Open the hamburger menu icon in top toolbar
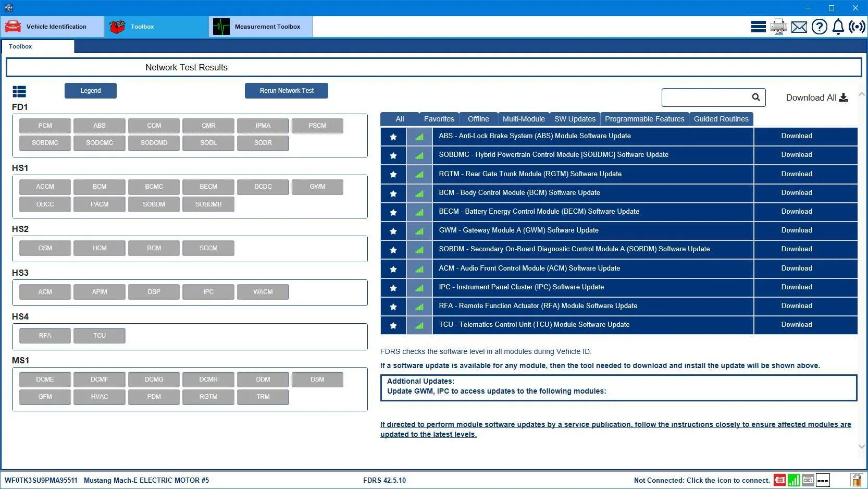The width and height of the screenshot is (868, 489). [758, 27]
